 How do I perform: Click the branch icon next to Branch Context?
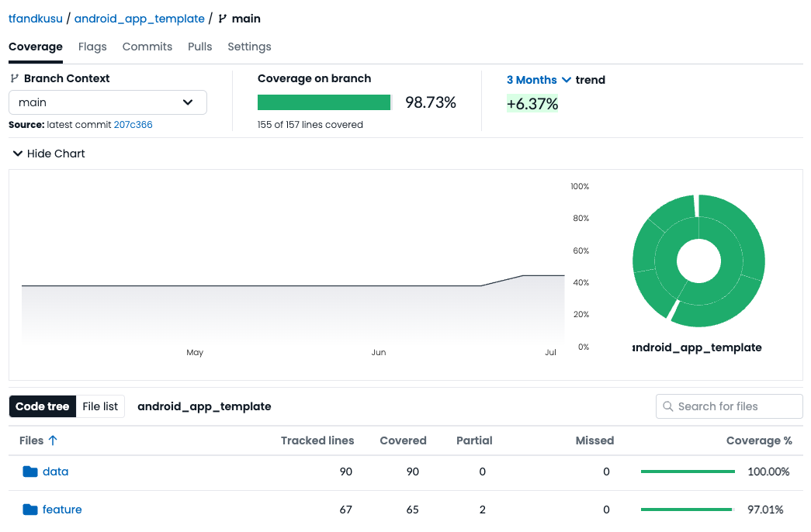[x=15, y=78]
